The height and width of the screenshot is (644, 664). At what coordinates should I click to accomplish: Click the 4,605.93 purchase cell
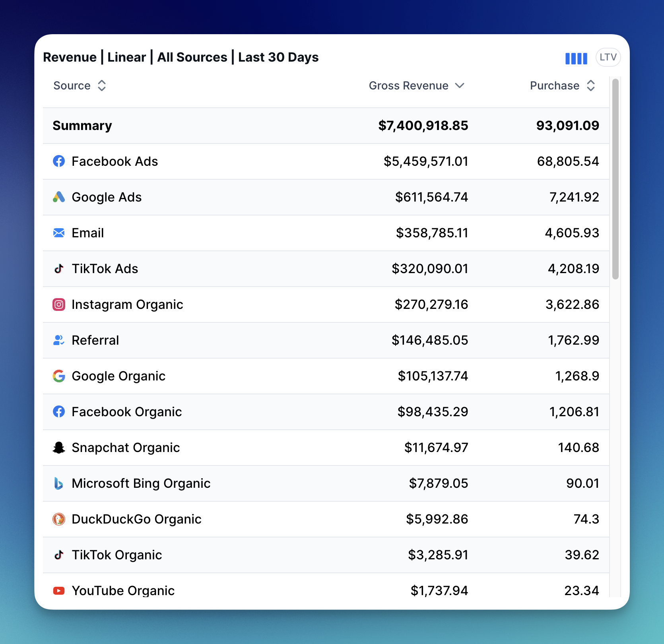(x=572, y=233)
